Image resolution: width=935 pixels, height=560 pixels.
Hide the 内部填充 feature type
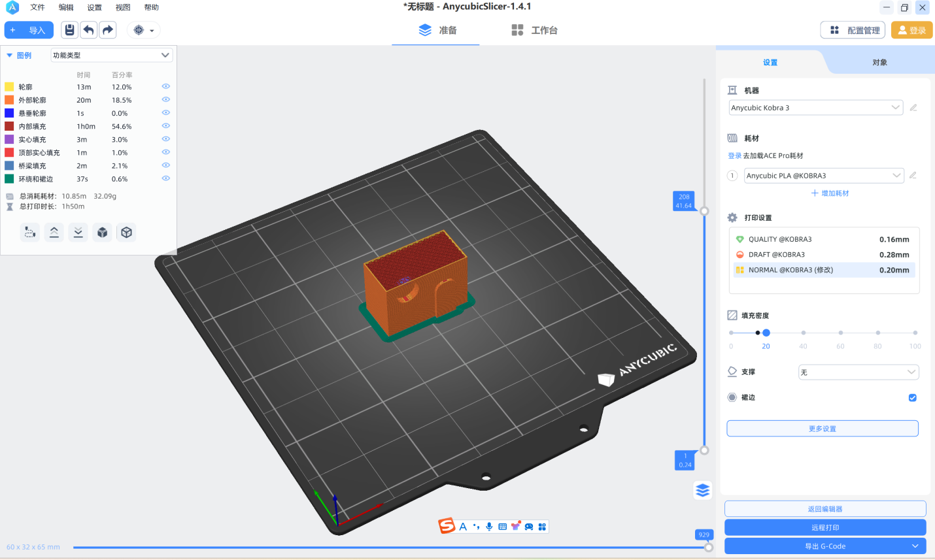pyautogui.click(x=165, y=126)
